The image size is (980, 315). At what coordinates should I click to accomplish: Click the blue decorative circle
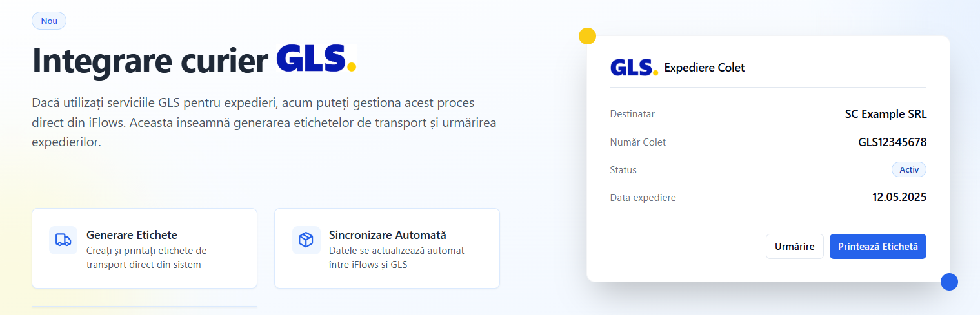point(949,282)
